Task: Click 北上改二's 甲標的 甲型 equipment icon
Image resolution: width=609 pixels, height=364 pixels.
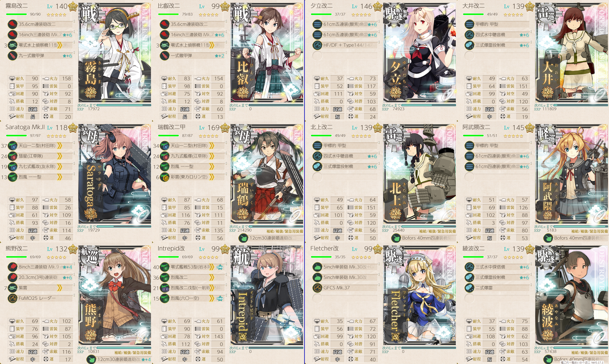Action: click(x=317, y=145)
